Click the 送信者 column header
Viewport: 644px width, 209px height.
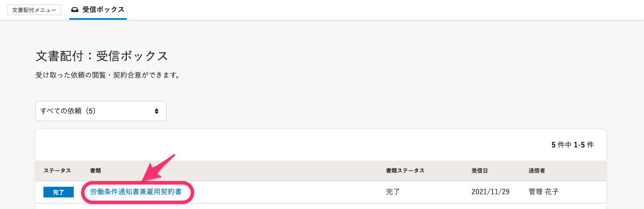coord(537,171)
